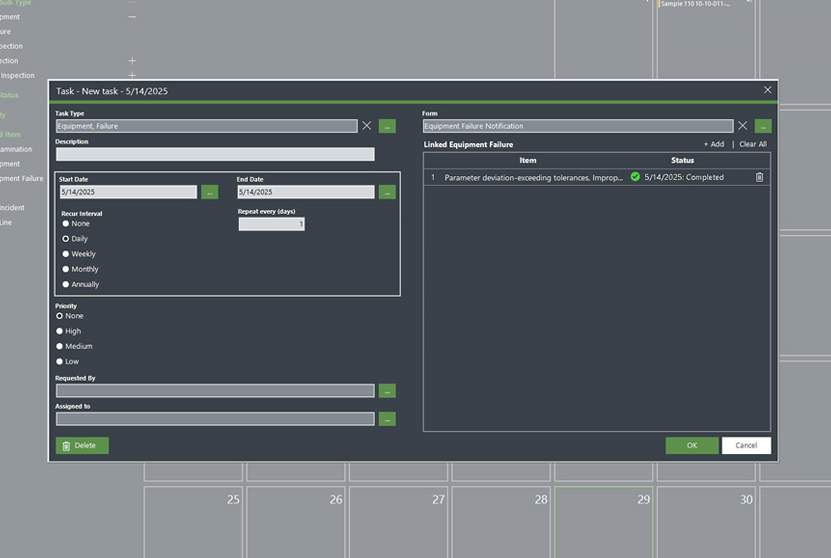
Task: Clear the Task Type field with X icon
Action: pyautogui.click(x=367, y=126)
